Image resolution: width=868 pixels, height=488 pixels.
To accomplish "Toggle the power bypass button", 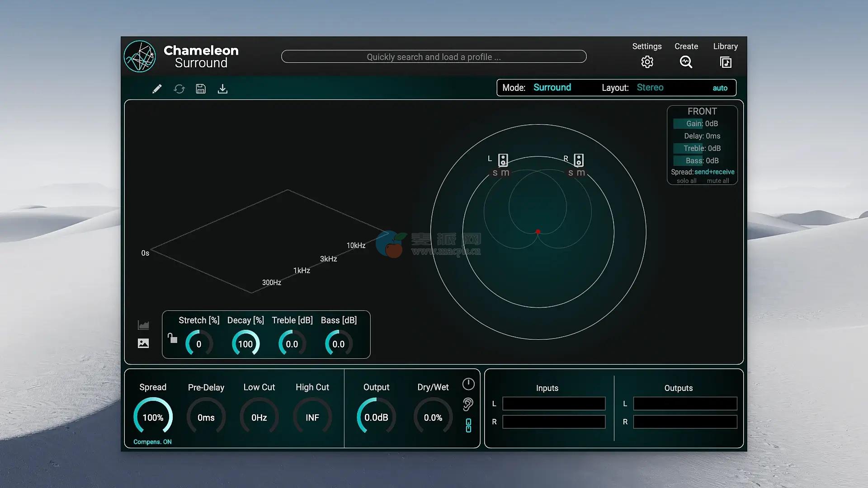I will [468, 384].
